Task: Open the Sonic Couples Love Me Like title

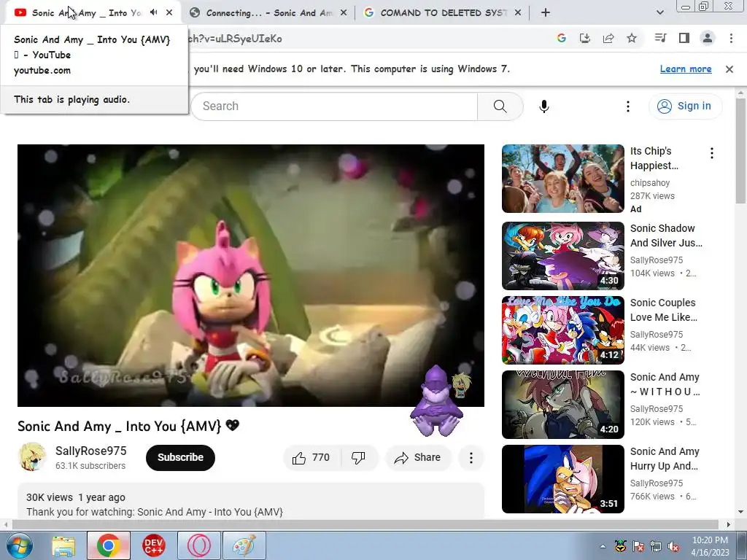Action: pos(663,310)
